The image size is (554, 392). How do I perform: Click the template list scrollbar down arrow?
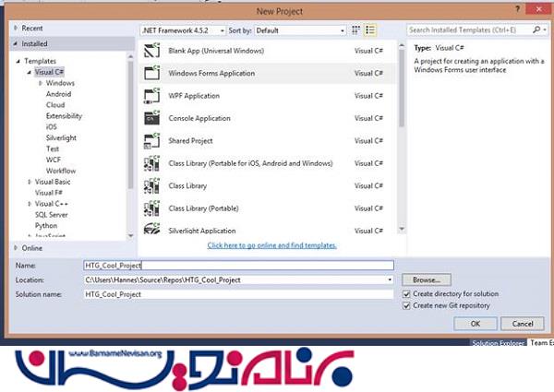point(402,229)
